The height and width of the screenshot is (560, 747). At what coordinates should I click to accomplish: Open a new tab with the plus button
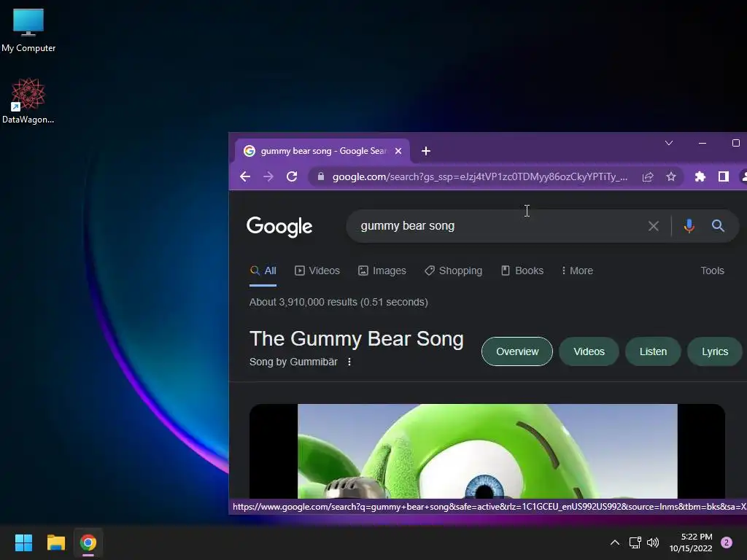(426, 151)
